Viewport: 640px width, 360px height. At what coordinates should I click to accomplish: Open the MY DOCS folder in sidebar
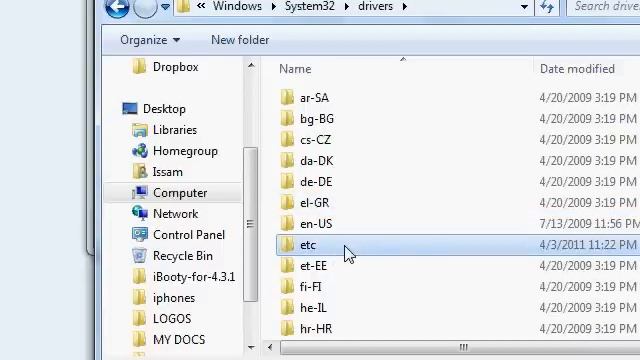(x=179, y=340)
